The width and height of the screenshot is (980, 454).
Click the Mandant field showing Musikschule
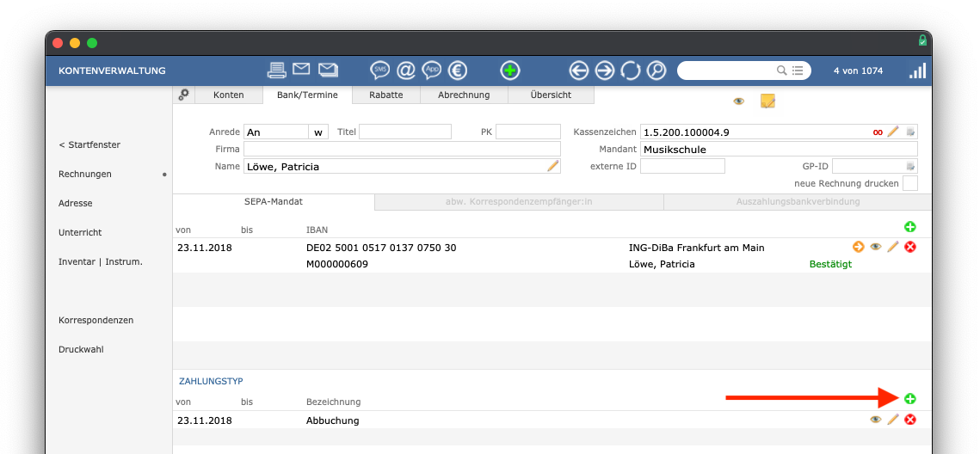[779, 150]
